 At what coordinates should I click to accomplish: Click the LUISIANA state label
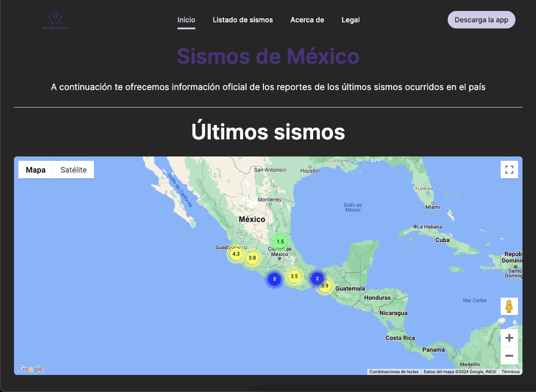coord(339,160)
